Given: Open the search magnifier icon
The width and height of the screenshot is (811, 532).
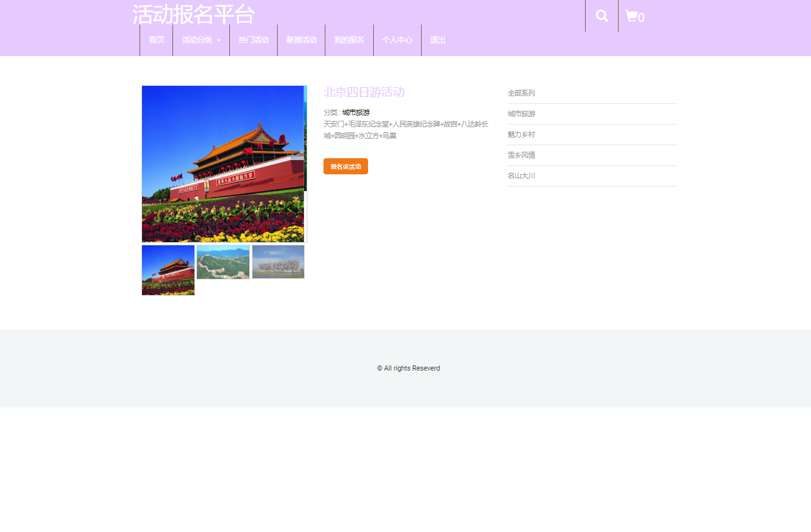Looking at the screenshot, I should (x=602, y=16).
